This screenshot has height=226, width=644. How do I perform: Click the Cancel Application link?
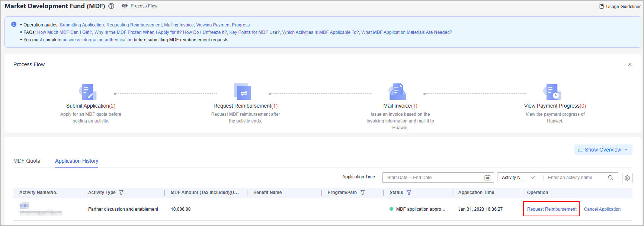pyautogui.click(x=602, y=209)
